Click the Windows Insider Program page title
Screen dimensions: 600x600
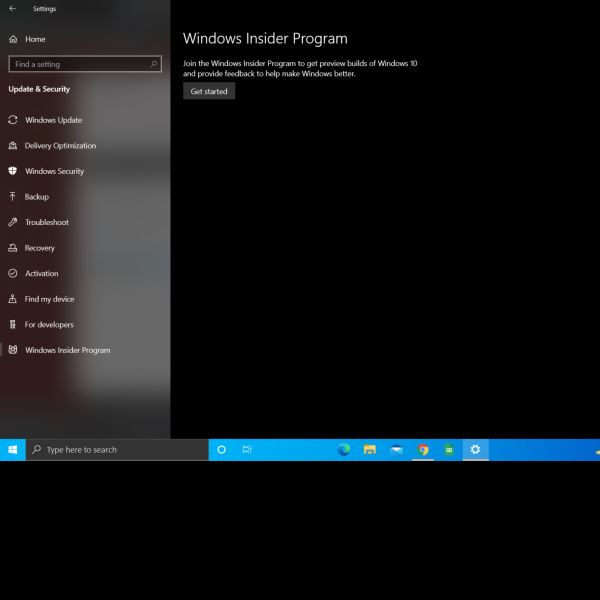[x=265, y=39]
